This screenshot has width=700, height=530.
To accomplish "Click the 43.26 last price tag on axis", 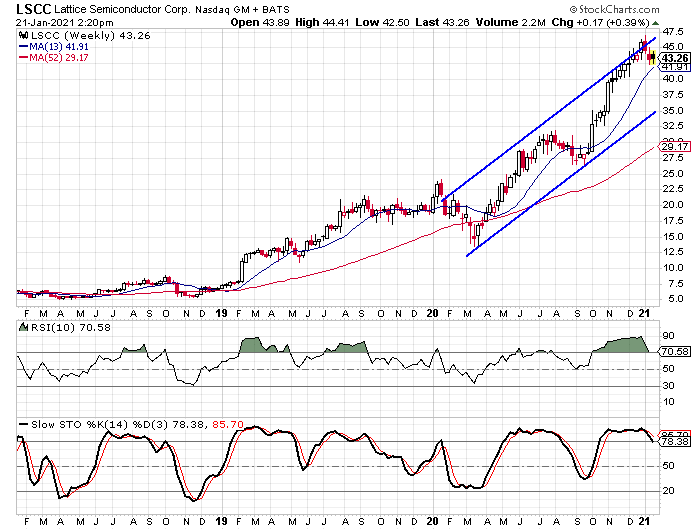I will click(675, 58).
